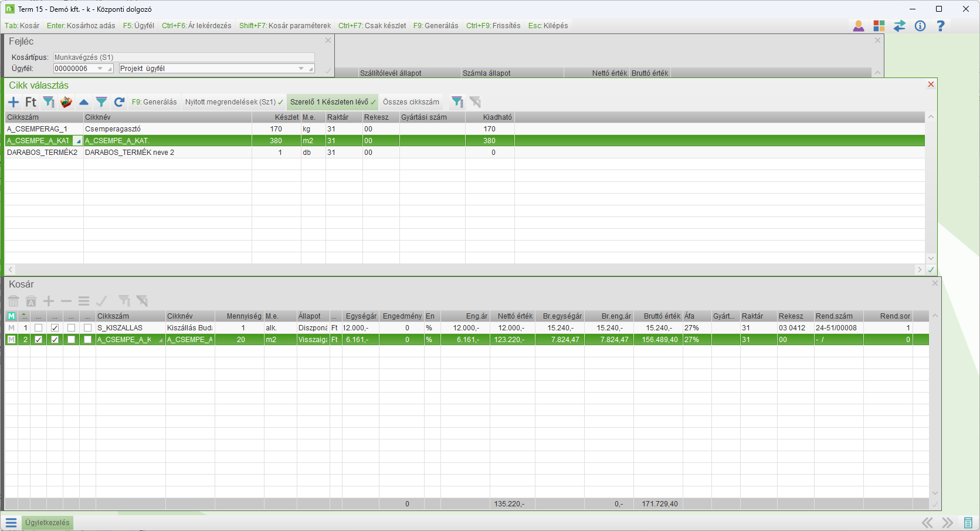
Task: Open the four-colored tiles menu icon
Action: 879,26
